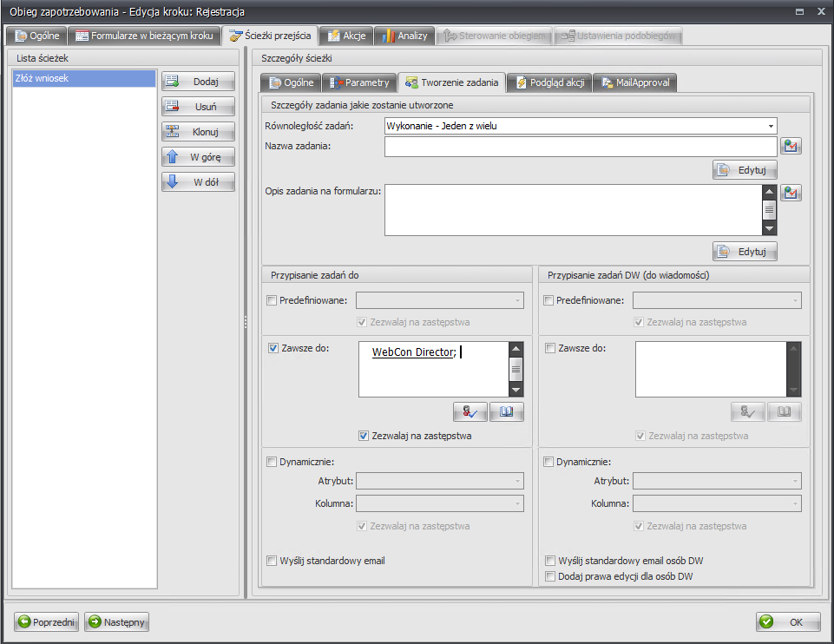Toggle the enabled Zezwalaj na zastępstwa checkbox
The width and height of the screenshot is (834, 644).
click(364, 436)
